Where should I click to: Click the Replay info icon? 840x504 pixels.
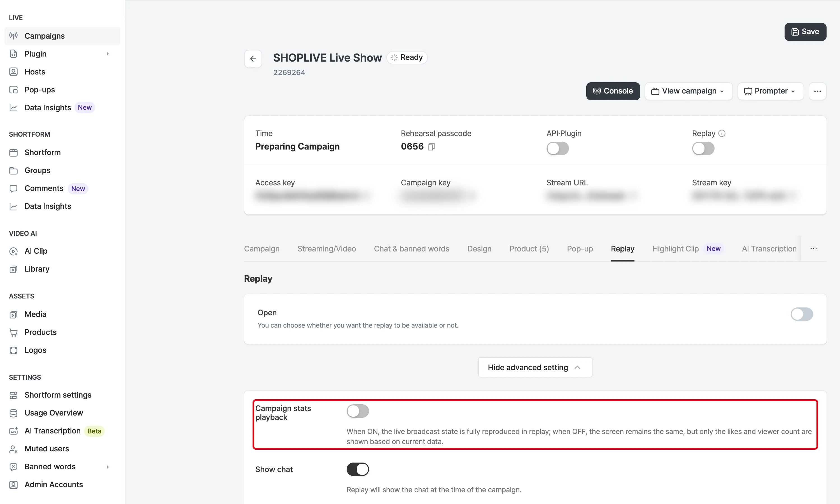(x=722, y=134)
